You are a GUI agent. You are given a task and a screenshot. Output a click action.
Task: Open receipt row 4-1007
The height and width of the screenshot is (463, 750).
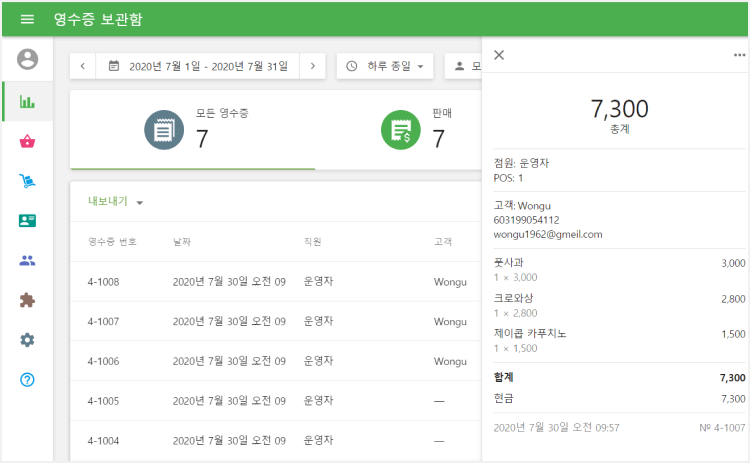[x=276, y=321]
